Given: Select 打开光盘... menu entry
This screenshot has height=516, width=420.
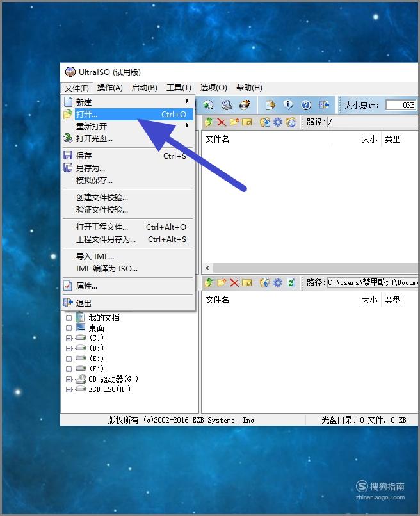Looking at the screenshot, I should (128, 138).
